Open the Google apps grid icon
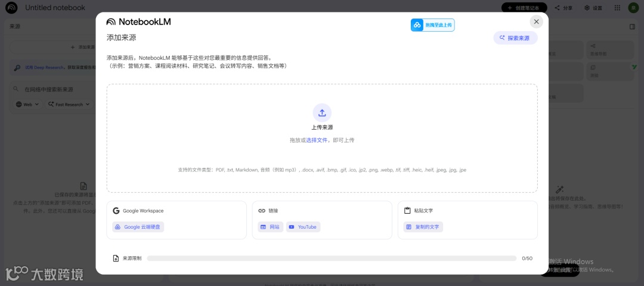Image resolution: width=644 pixels, height=286 pixels. pos(617,8)
